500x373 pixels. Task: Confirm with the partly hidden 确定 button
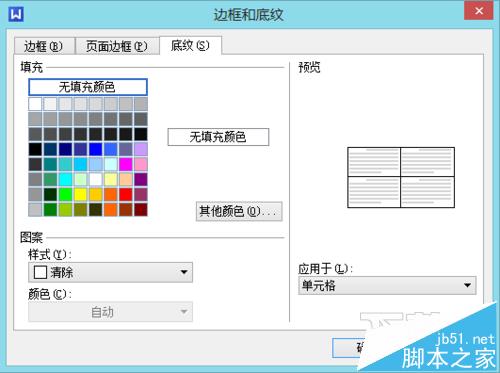click(x=349, y=348)
